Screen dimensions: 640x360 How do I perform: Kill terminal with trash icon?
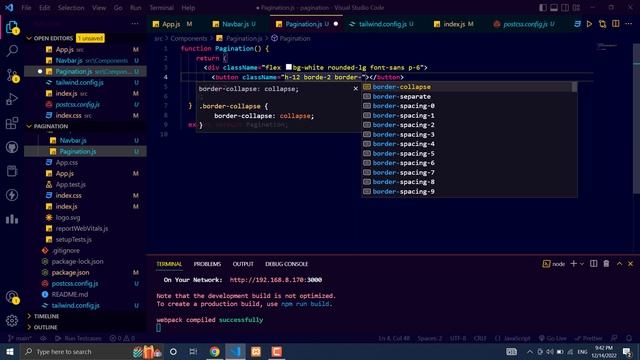click(606, 264)
